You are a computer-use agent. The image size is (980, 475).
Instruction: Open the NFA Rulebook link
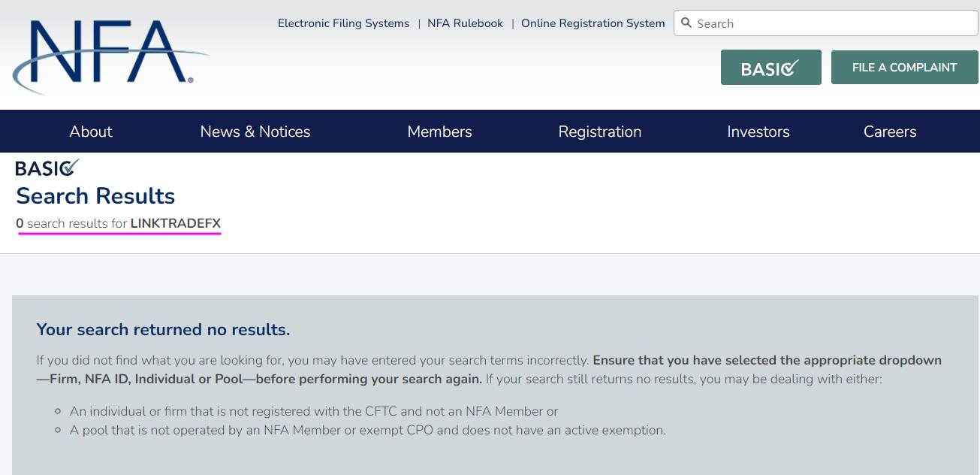(465, 23)
